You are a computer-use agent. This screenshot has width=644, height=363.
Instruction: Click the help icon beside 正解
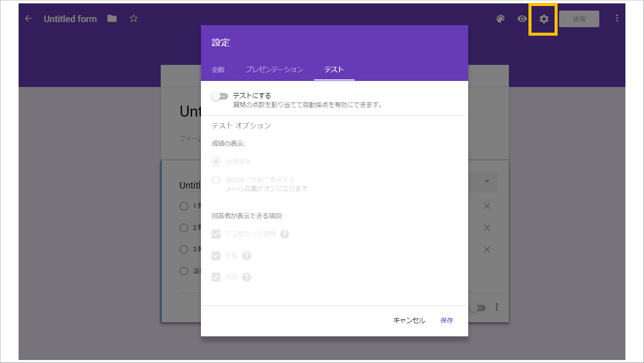[x=246, y=255]
